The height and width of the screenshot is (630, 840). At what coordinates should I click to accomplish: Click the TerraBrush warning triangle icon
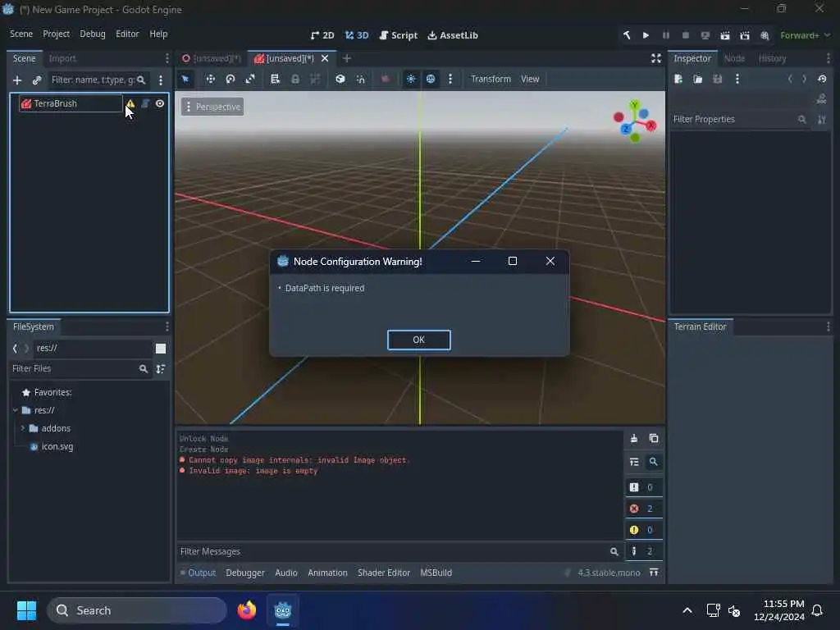tap(130, 103)
